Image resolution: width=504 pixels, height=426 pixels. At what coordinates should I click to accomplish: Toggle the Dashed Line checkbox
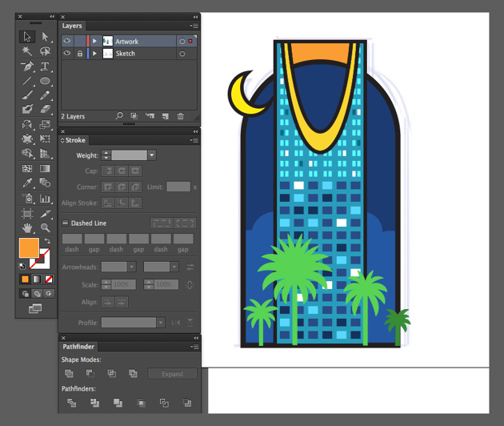point(66,223)
